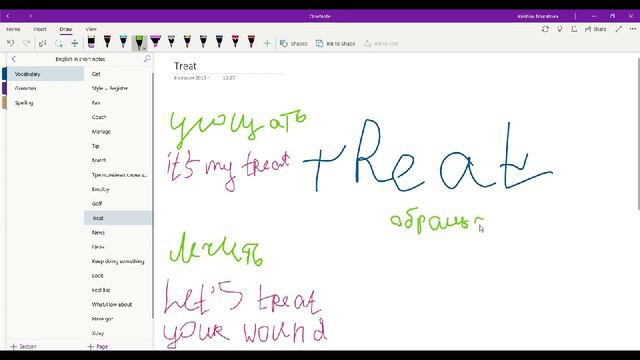Open the News page

tap(118, 232)
